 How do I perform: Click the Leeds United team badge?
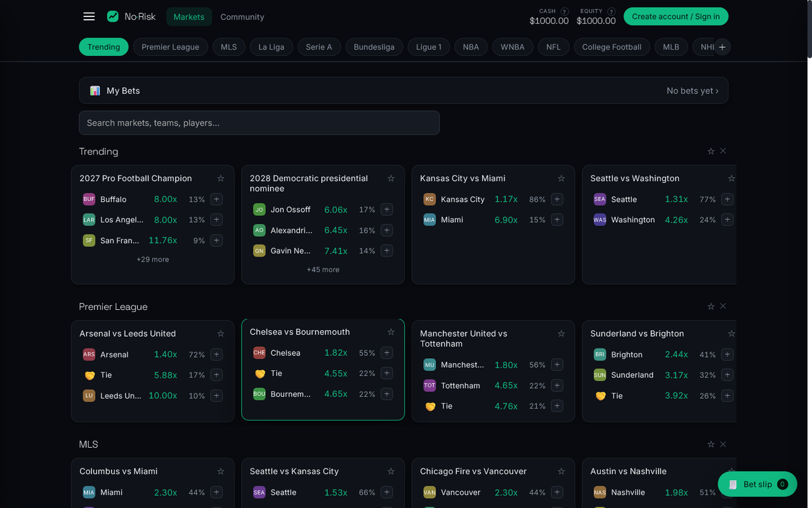[x=89, y=396]
